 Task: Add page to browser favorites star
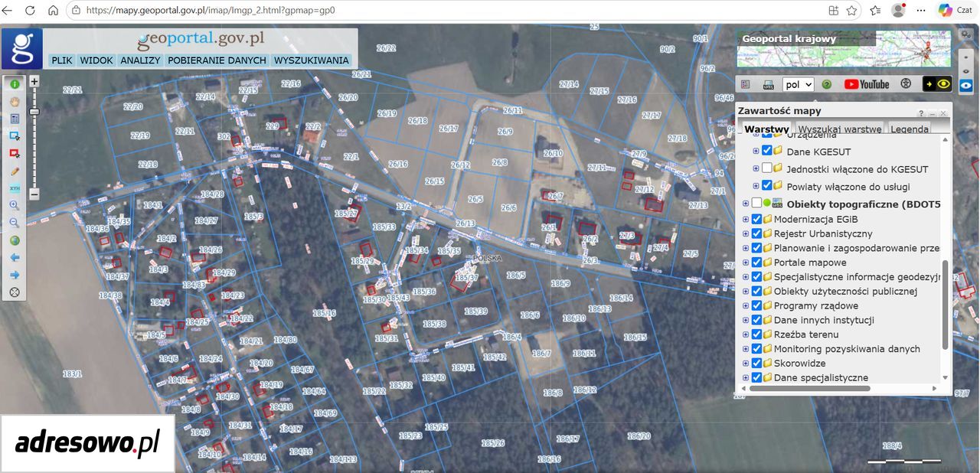[x=852, y=11]
